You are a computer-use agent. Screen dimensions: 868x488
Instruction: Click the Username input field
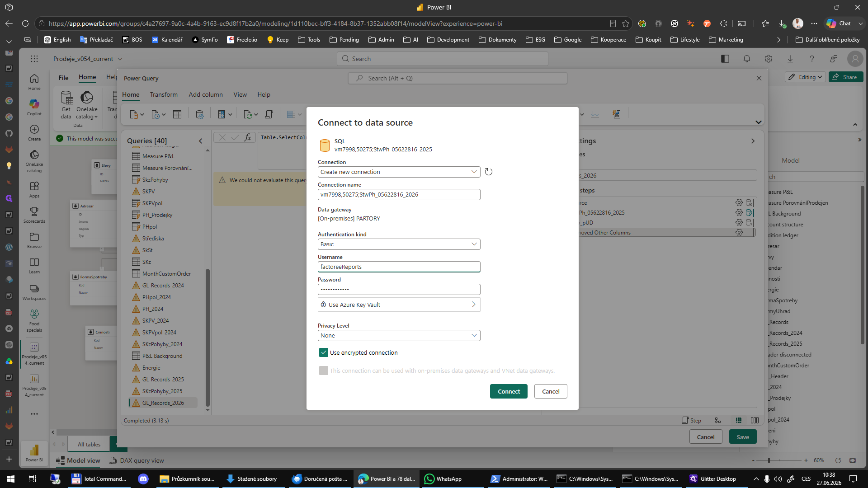point(399,267)
